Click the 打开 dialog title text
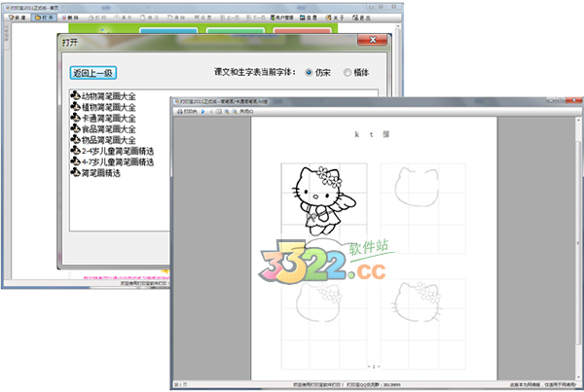 coord(70,42)
